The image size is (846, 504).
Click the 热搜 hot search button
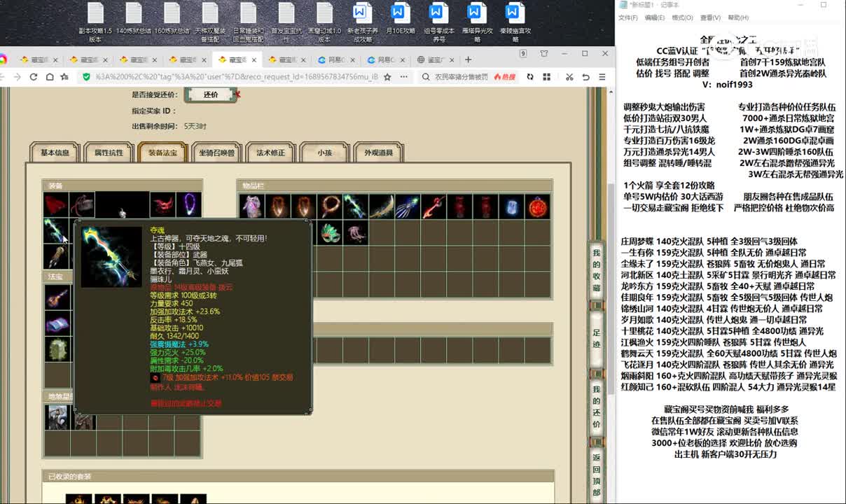click(x=505, y=77)
